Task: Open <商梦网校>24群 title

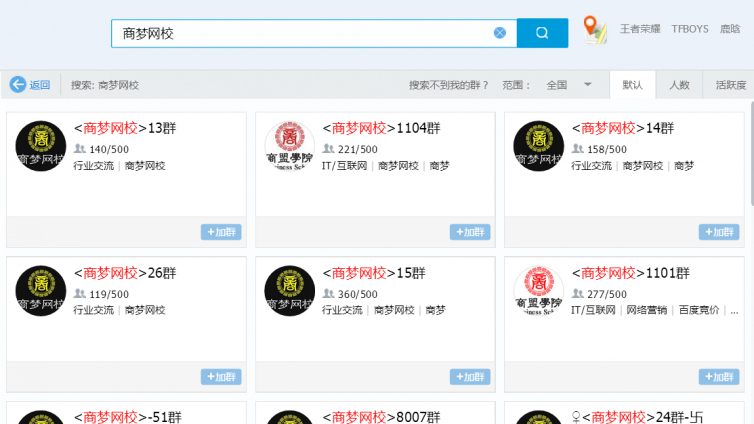Action: tap(637, 417)
